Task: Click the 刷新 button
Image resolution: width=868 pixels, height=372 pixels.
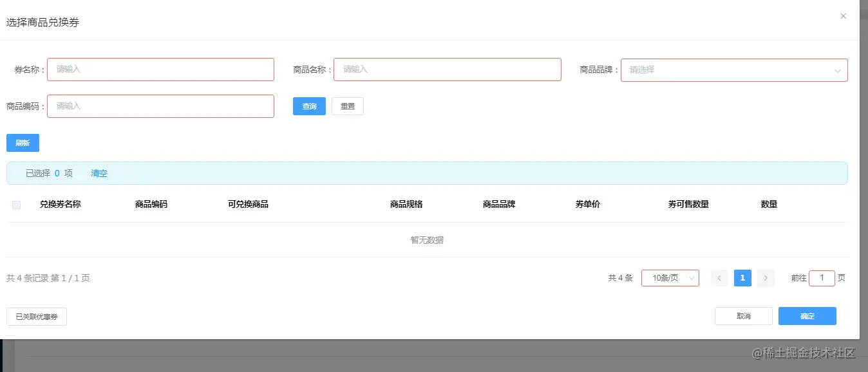Action: (x=23, y=143)
